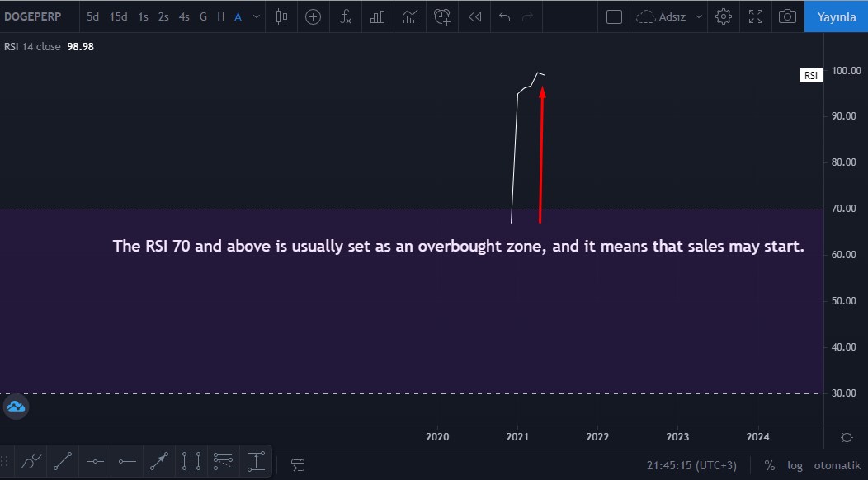Click the RSI 14 close indicator legend
The image size is (868, 480).
32,47
